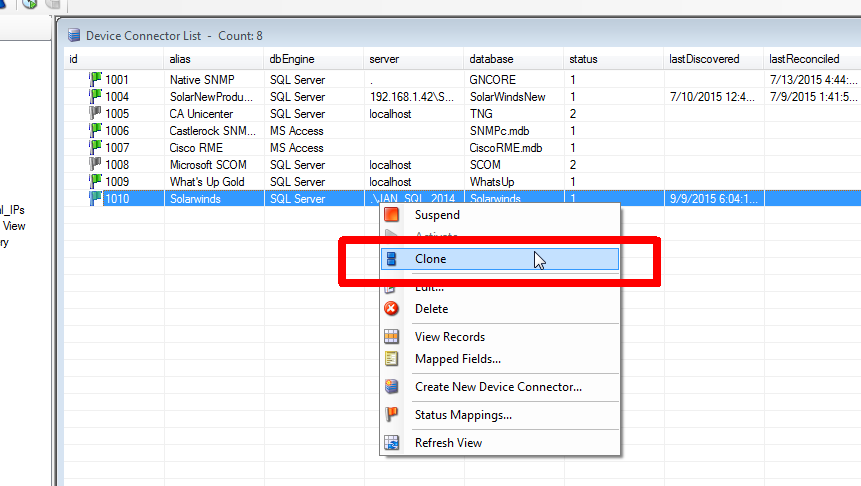Click the lastDiscovered column header
Viewport: 861px width, 486px height.
[x=704, y=59]
